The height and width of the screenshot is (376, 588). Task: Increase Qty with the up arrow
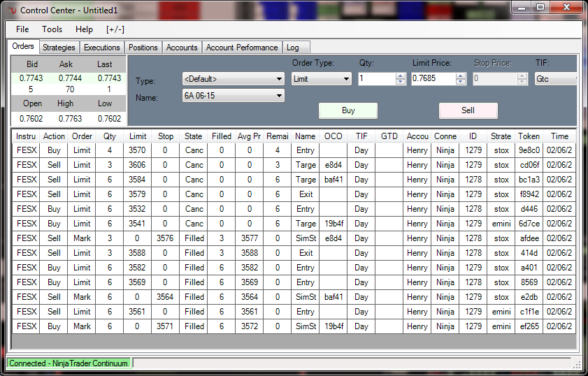click(x=401, y=76)
